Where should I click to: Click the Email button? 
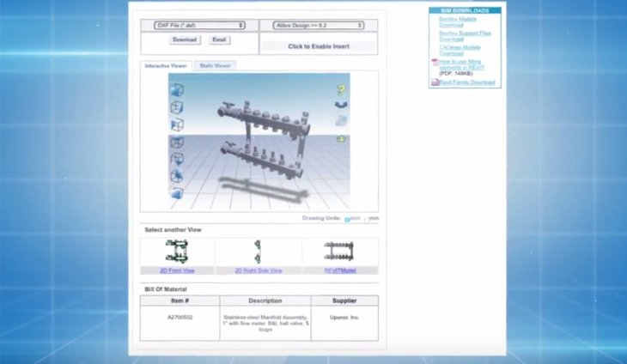(x=219, y=40)
